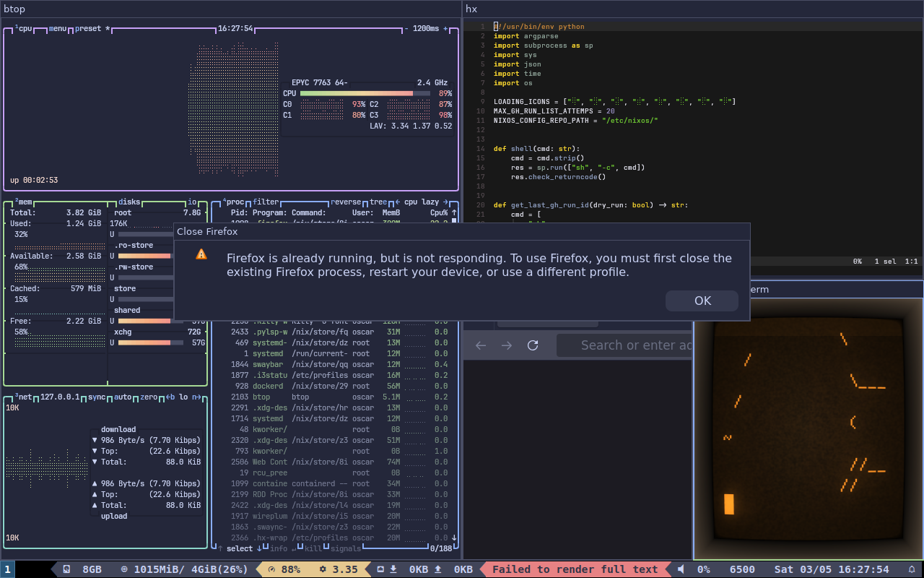
Task: Toggle the btop mem box label
Action: [x=24, y=202]
